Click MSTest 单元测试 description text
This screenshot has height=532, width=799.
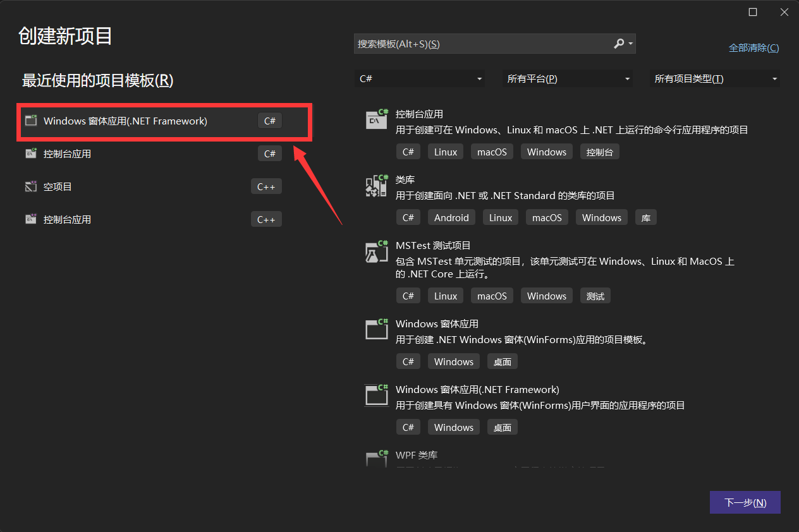coord(565,268)
